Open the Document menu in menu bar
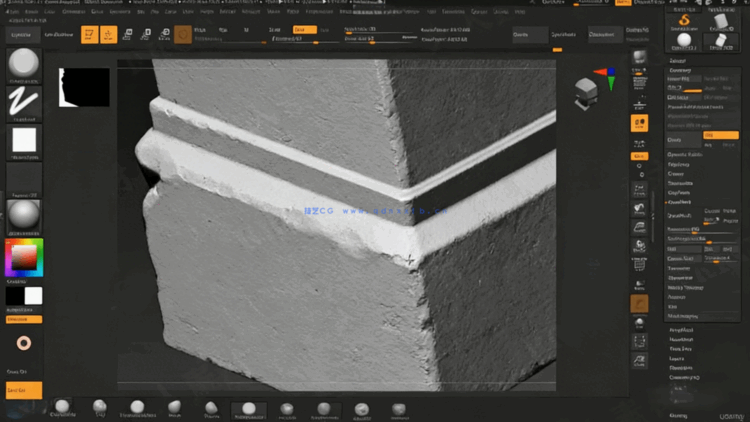Screen dimensions: 750x422 tap(74, 11)
